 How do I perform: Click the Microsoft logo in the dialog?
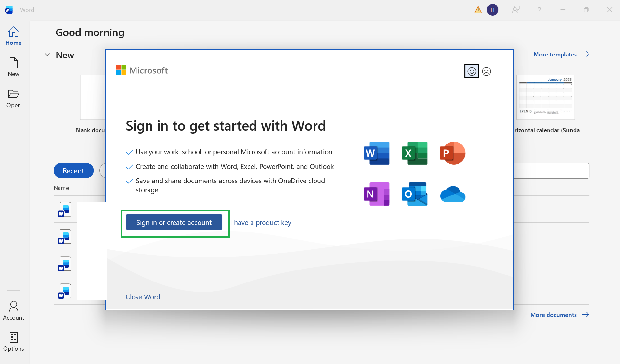click(142, 70)
